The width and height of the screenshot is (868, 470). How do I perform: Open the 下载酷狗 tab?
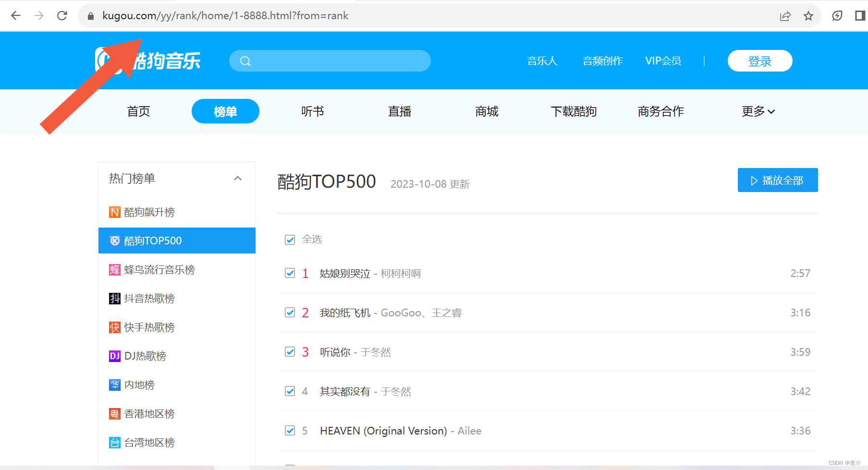[574, 111]
